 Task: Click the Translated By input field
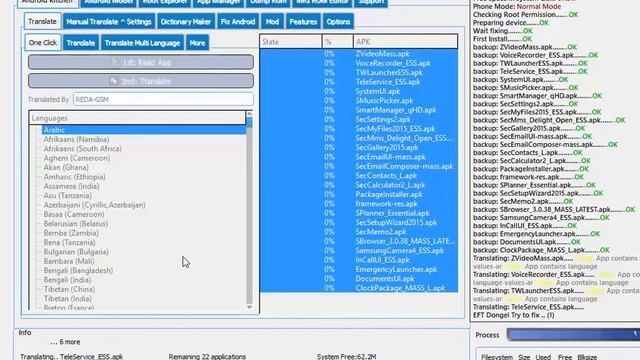click(163, 99)
